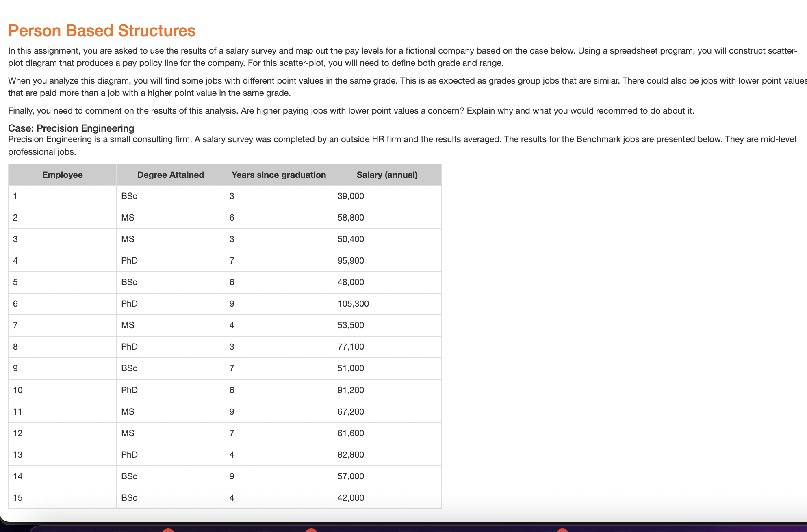Click the 105,300 salary cell for Employee 6
The width and height of the screenshot is (807, 532).
tap(354, 303)
